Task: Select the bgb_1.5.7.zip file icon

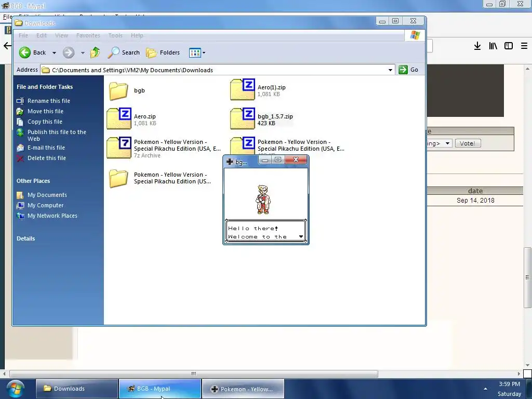Action: pyautogui.click(x=242, y=119)
